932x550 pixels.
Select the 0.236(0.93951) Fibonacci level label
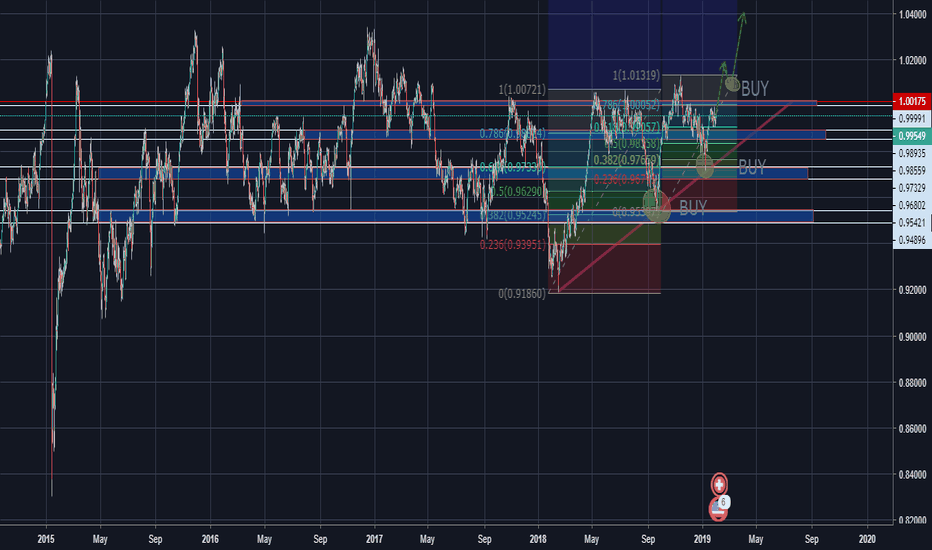click(512, 244)
